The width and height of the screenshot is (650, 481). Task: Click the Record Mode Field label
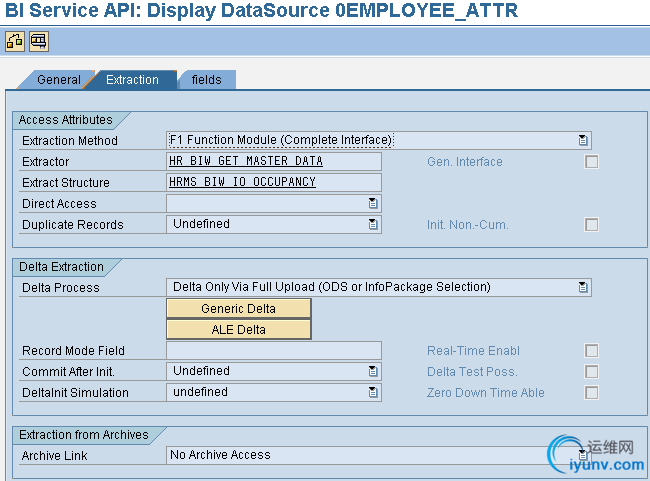point(73,351)
